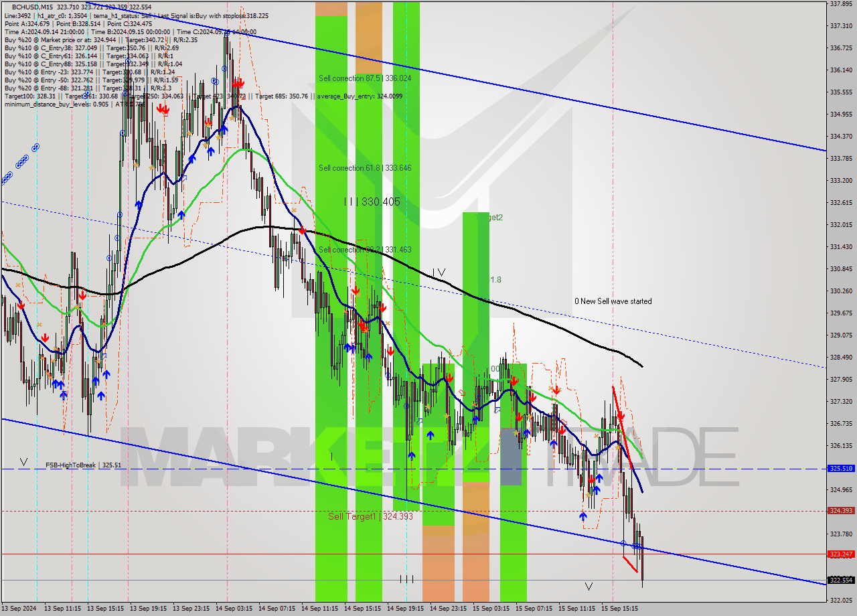Image resolution: width=857 pixels, height=616 pixels.
Task: Click the 327.905 price axis value
Action: point(840,380)
